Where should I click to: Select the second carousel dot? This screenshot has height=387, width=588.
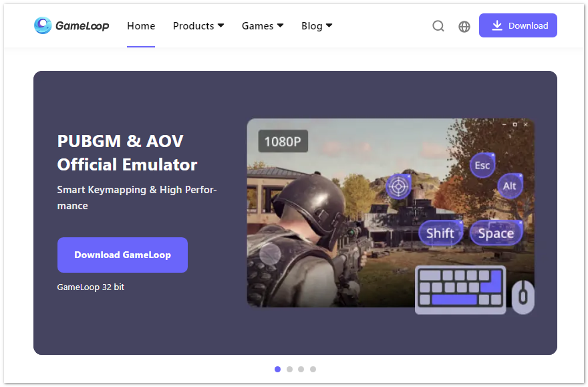point(289,370)
